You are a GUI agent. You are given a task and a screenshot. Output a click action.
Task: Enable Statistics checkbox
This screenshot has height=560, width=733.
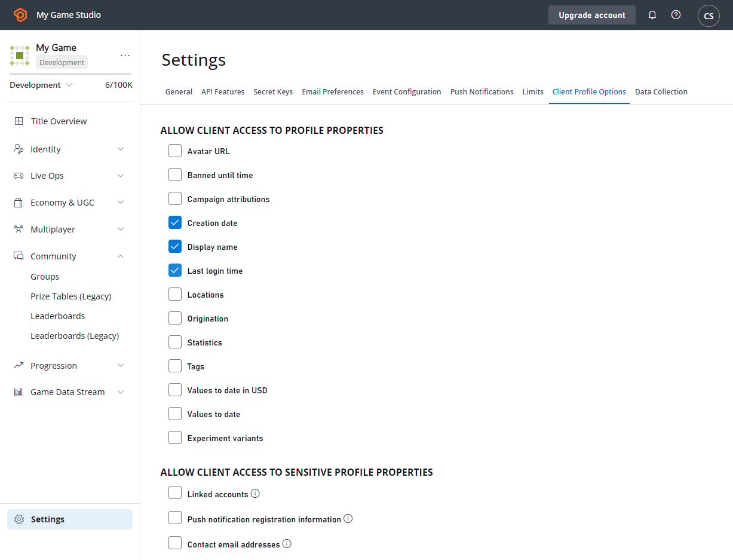[x=175, y=342]
